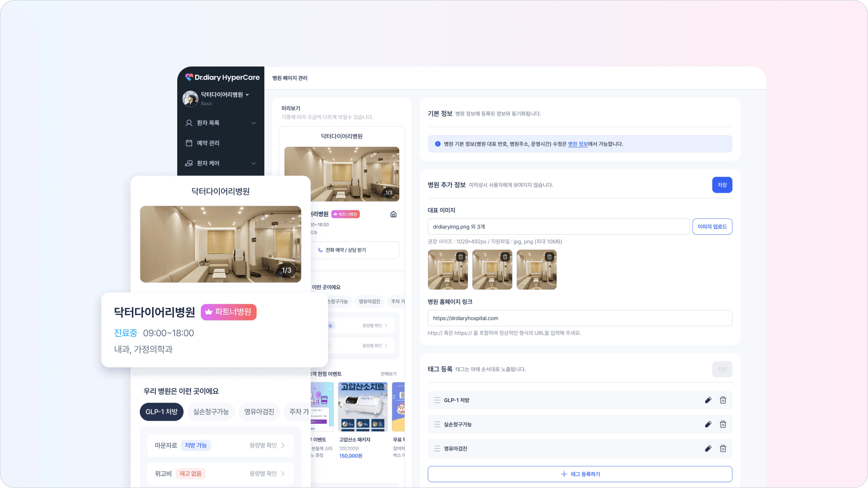Viewport: 868px width, 488px height.
Task: Delete the 실손청구가능 tag
Action: coord(723,424)
